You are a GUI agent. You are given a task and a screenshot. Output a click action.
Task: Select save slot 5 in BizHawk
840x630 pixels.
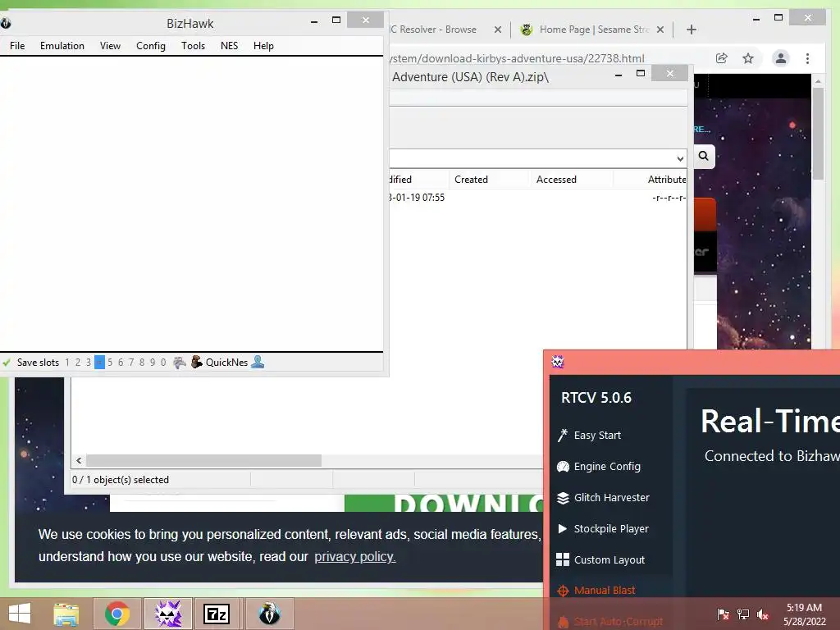(x=110, y=363)
